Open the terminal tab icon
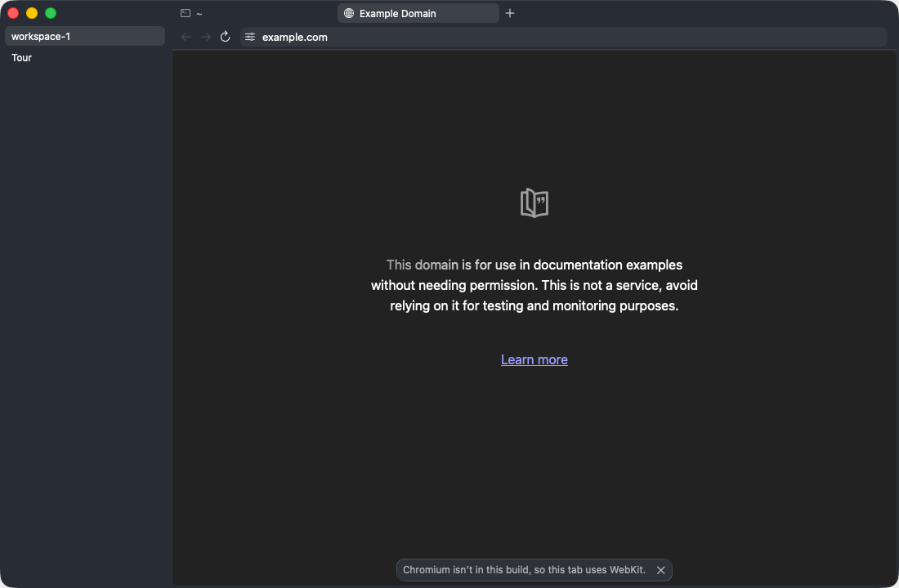 coord(186,13)
